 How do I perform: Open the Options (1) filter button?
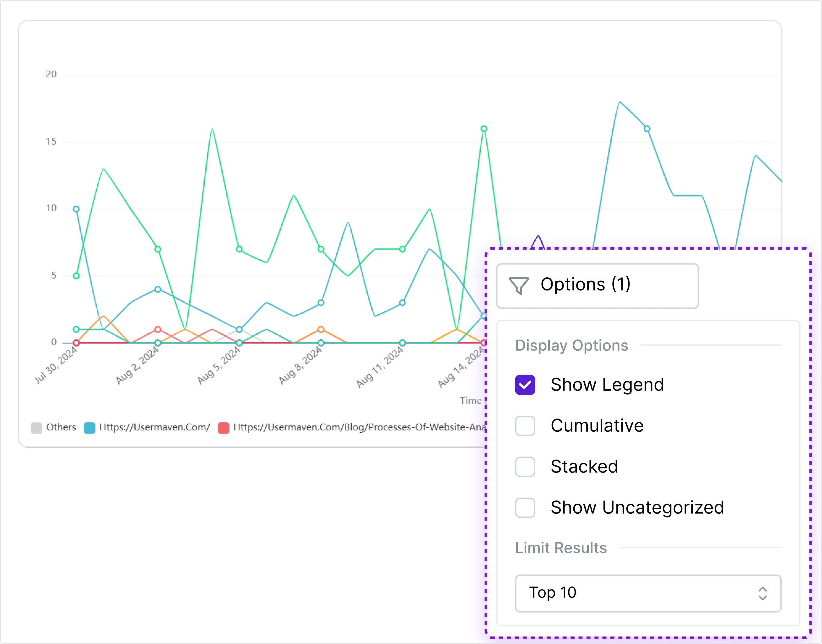[597, 286]
